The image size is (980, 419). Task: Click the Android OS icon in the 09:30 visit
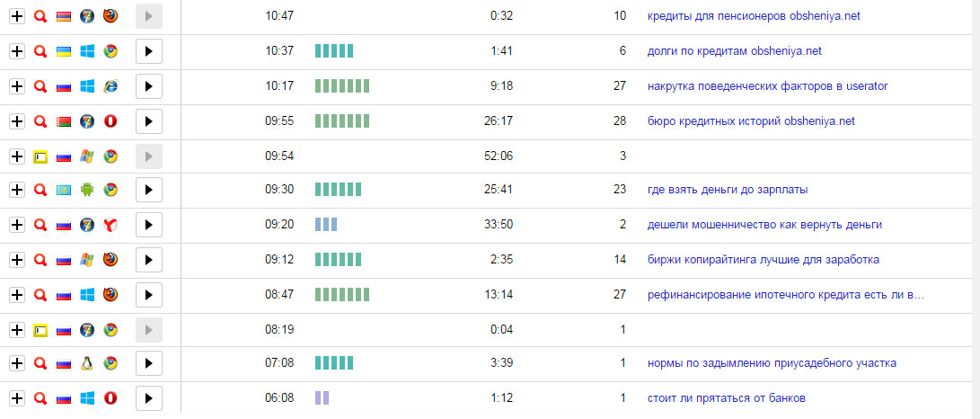[x=87, y=190]
